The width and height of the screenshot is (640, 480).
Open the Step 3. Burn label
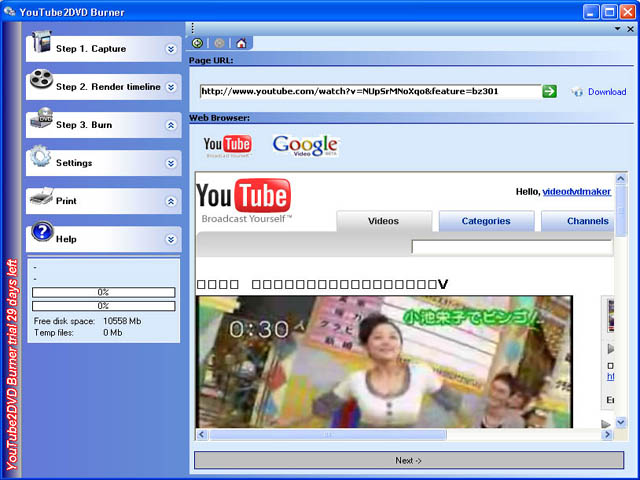pos(84,124)
